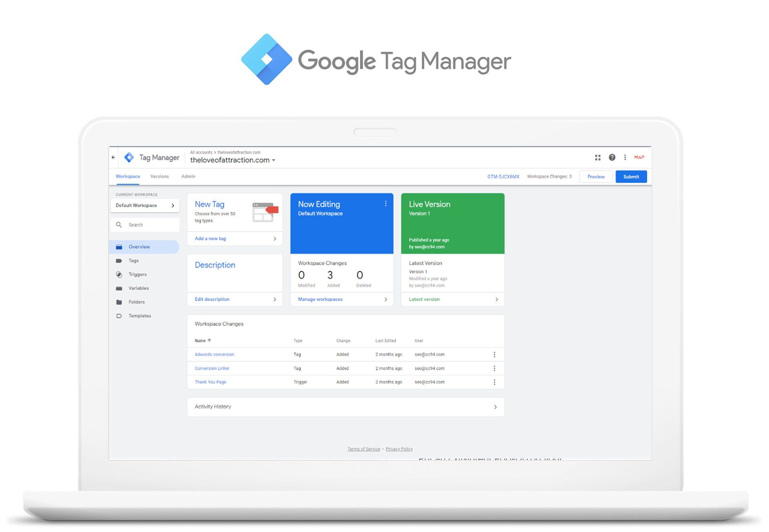This screenshot has height=532, width=769.
Task: Sort by Name column arrow
Action: [x=209, y=341]
